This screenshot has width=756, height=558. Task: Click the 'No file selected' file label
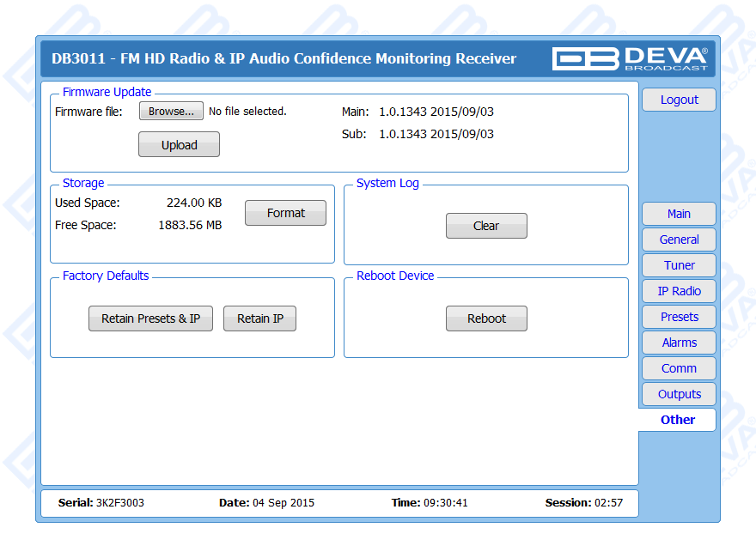pos(247,112)
